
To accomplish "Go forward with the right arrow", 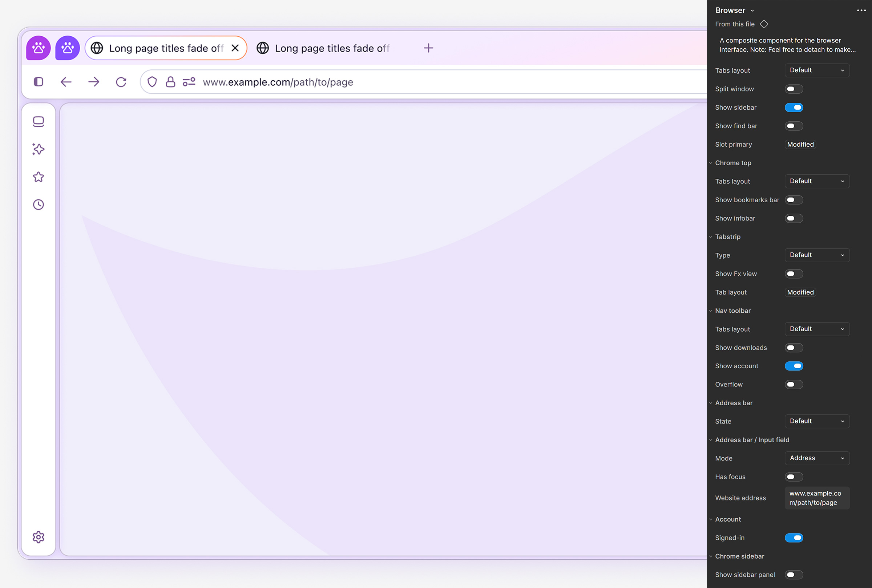I will [x=94, y=82].
